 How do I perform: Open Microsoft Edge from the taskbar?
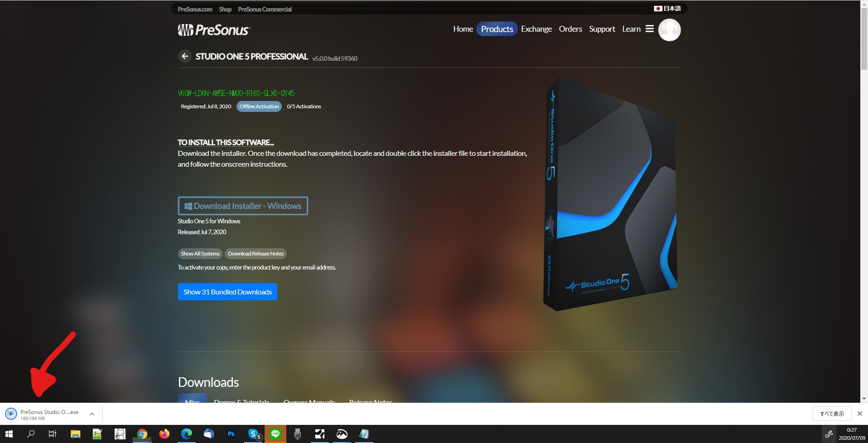pos(186,434)
